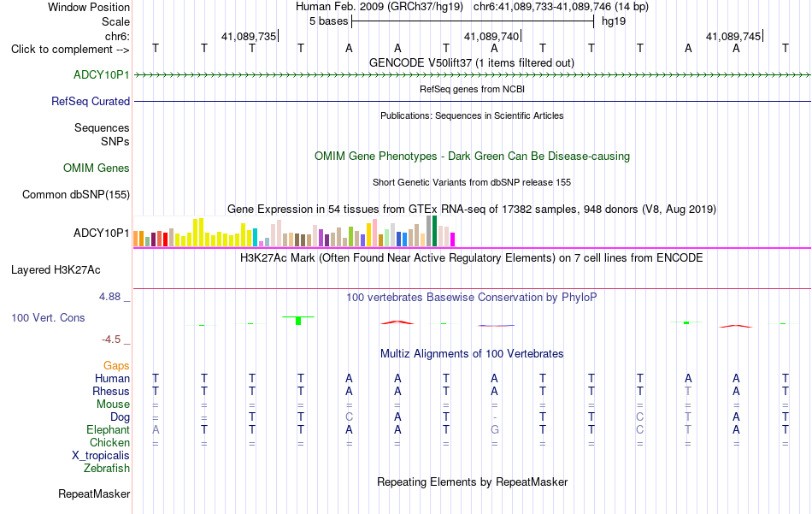Screen dimensions: 812x514
Task: Click 'Multiz Alignments of 100 Vertebrates' title
Action: (472, 354)
